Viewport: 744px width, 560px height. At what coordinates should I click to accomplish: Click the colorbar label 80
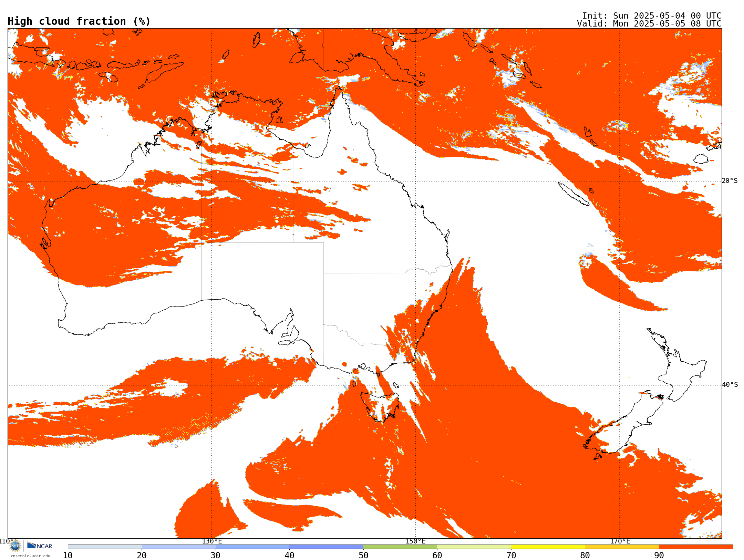coord(585,555)
